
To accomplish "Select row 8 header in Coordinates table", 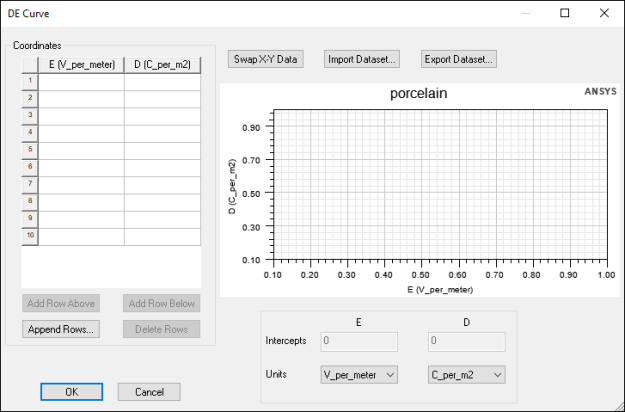I will click(x=30, y=202).
